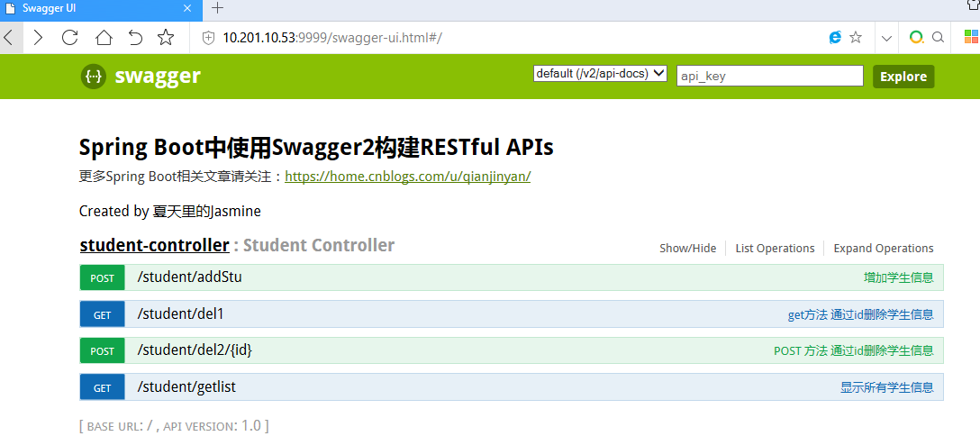
Task: Click Show/Hide for student-controller
Action: pos(687,249)
